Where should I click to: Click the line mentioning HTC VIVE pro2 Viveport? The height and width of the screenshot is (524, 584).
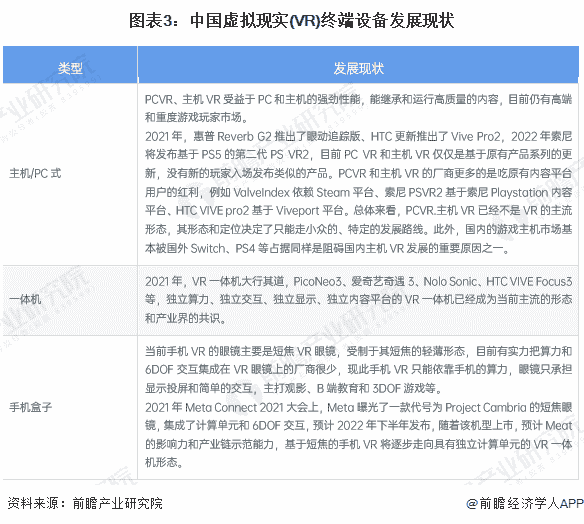358,211
